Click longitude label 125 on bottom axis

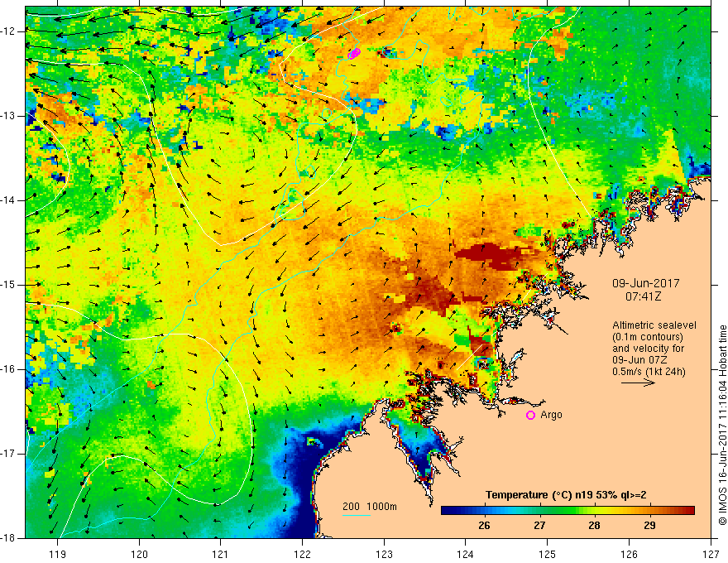[548, 554]
